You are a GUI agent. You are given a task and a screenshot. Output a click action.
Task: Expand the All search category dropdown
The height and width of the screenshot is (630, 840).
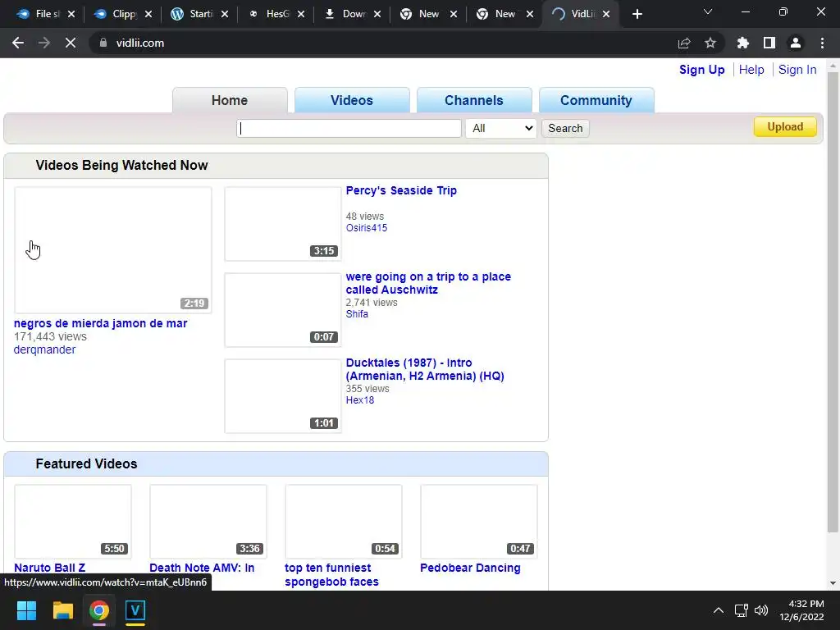[501, 128]
